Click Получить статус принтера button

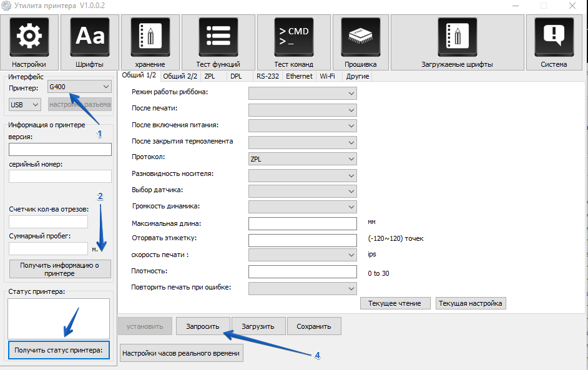point(59,351)
